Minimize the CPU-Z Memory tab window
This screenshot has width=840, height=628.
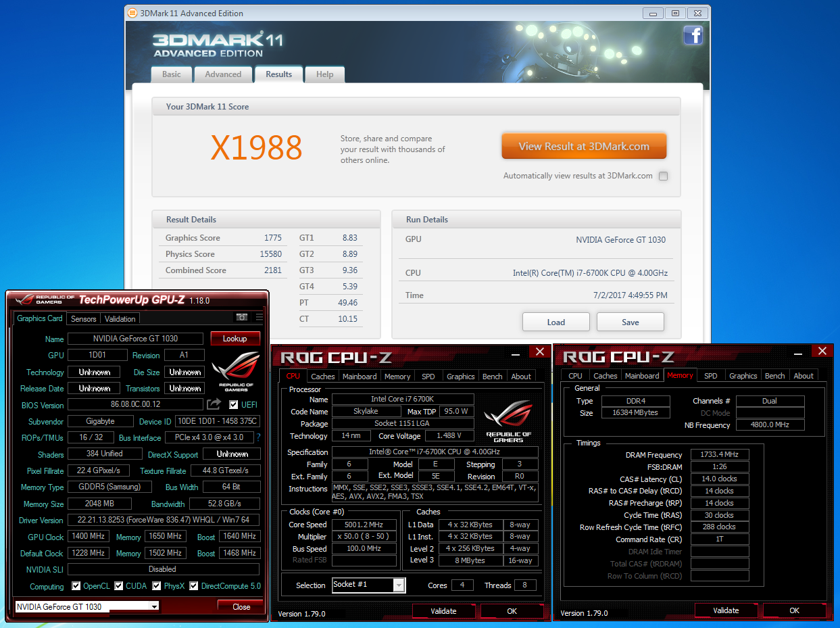tap(799, 352)
